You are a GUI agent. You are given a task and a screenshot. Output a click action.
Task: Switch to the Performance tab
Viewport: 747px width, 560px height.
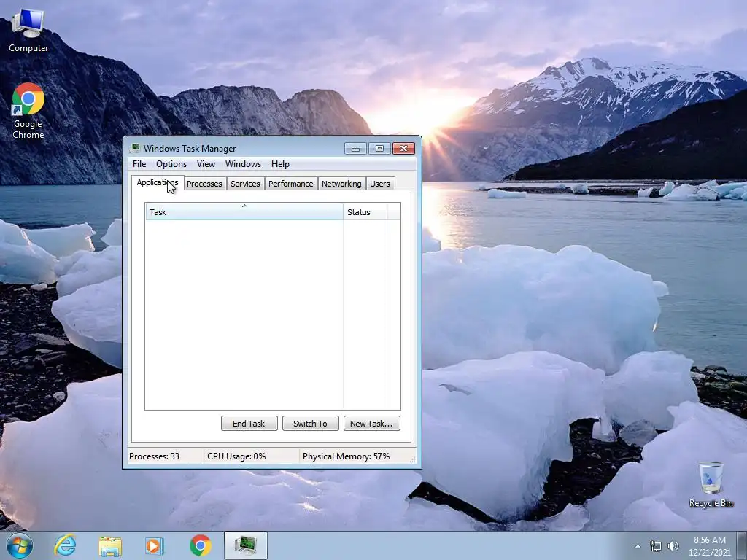point(290,184)
